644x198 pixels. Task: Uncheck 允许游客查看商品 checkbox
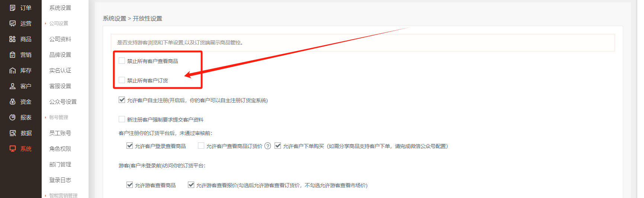pyautogui.click(x=129, y=185)
